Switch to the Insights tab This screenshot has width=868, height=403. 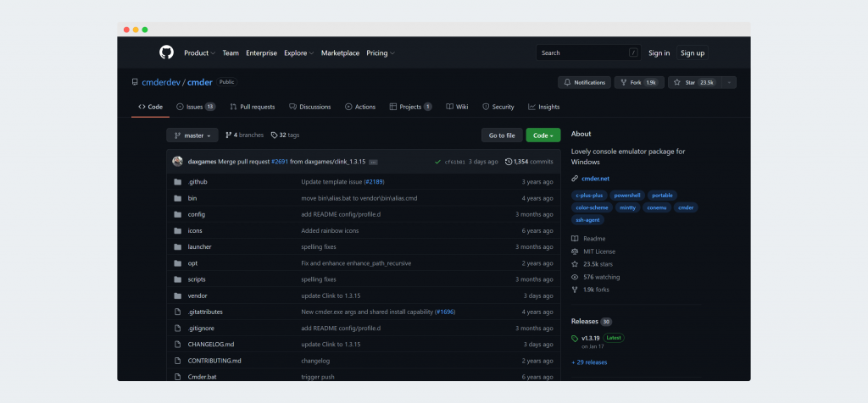pyautogui.click(x=543, y=107)
